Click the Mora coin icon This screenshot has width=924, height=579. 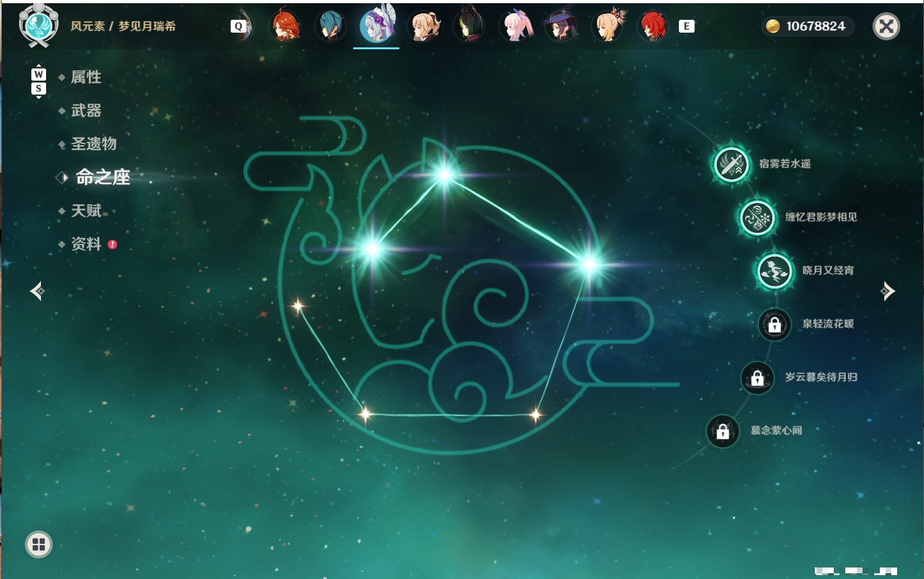click(x=773, y=26)
